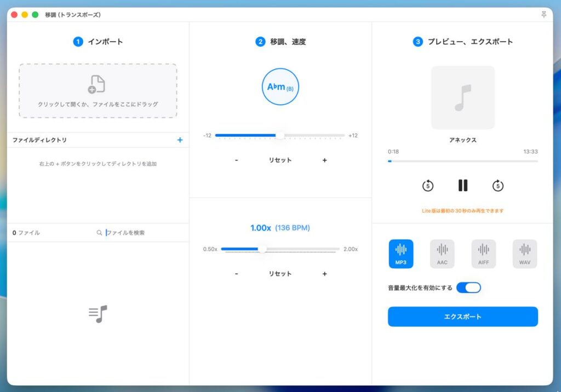This screenshot has width=561, height=392.
Task: Raise pitch one semitone with plus
Action: pos(324,160)
